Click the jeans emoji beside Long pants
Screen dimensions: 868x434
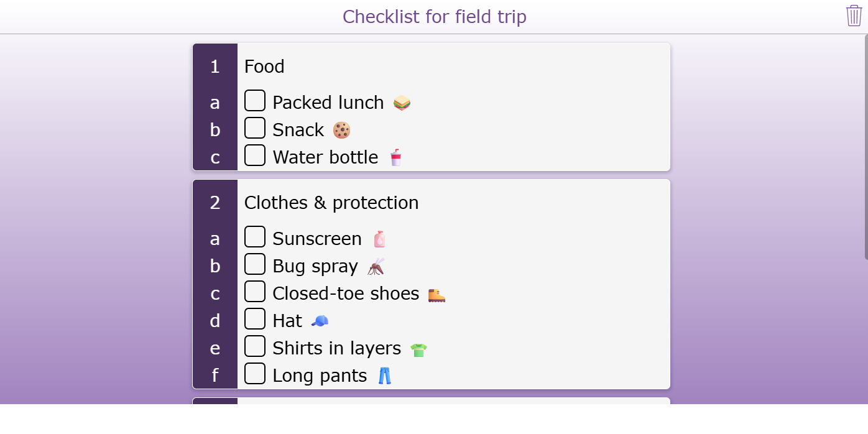coord(385,376)
